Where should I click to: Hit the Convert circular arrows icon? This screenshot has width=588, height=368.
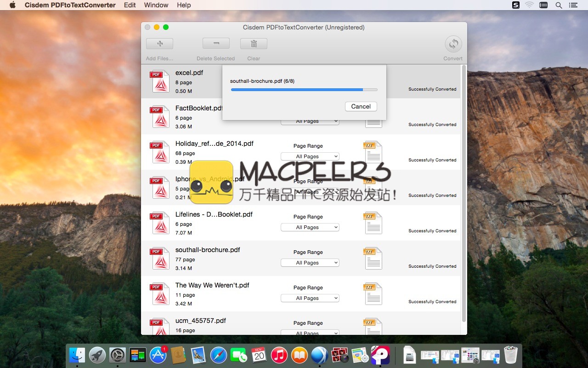click(x=453, y=44)
